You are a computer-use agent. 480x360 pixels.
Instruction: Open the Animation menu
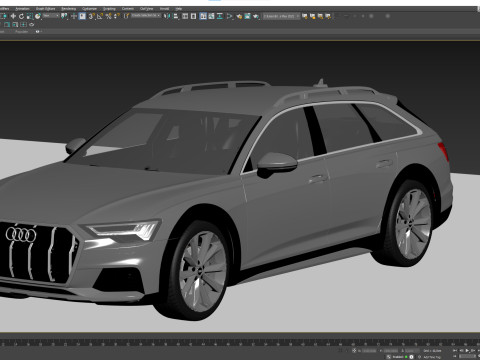coord(22,9)
